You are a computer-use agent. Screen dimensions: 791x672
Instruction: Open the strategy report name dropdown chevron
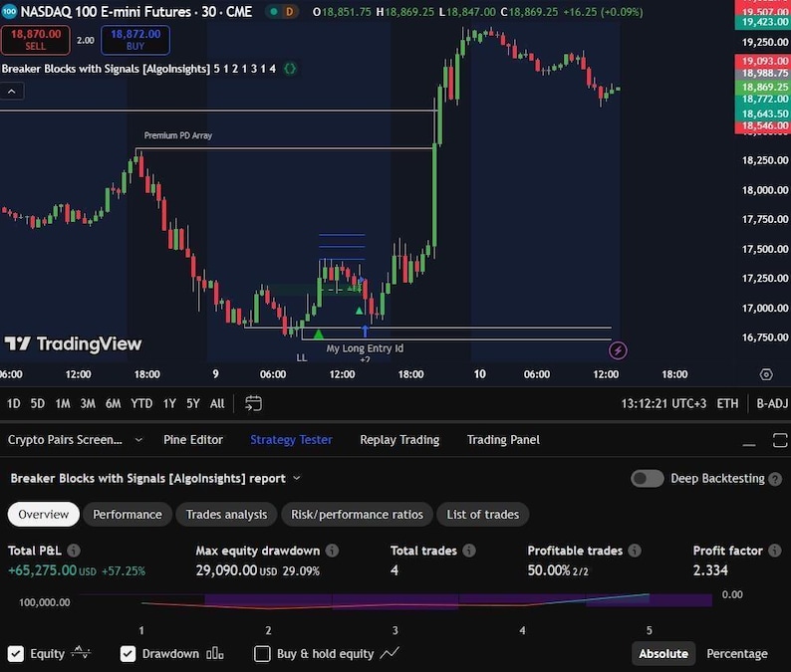click(x=297, y=478)
